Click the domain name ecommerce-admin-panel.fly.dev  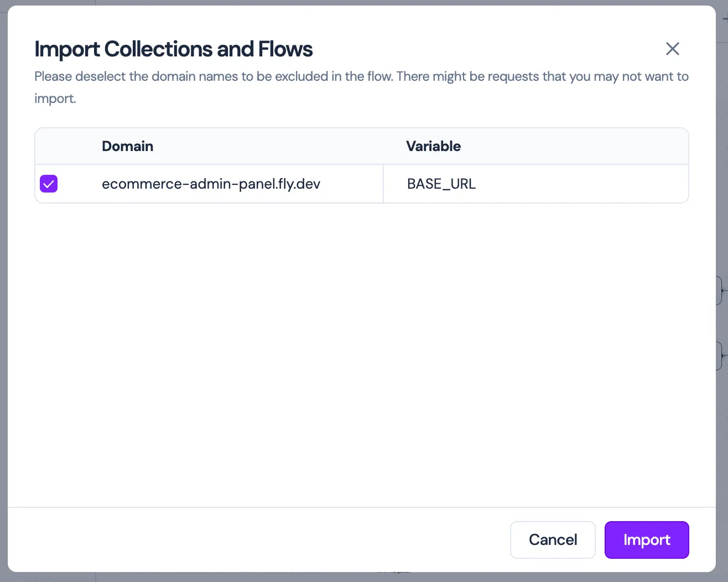(x=211, y=184)
